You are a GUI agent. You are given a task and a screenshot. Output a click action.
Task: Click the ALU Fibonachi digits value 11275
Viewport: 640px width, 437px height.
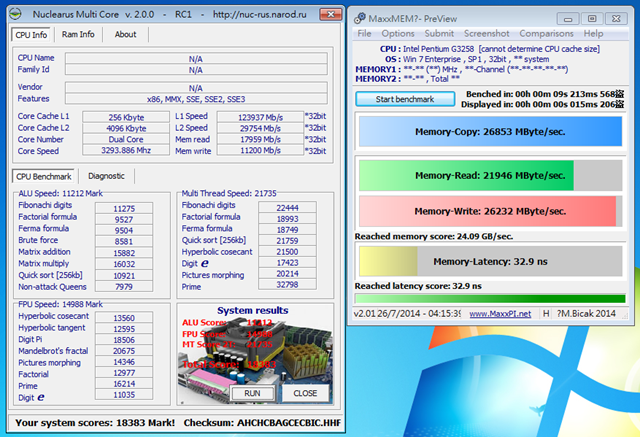coord(124,209)
